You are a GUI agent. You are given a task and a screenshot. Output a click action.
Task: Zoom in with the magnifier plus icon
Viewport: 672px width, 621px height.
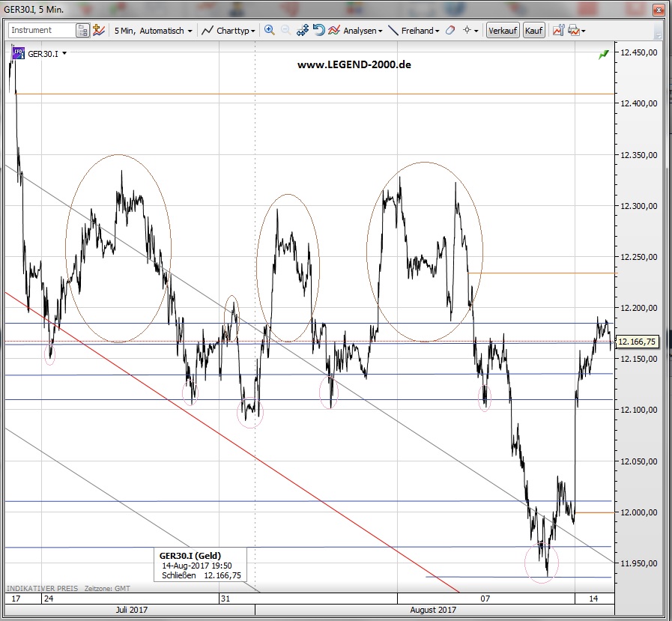[270, 31]
